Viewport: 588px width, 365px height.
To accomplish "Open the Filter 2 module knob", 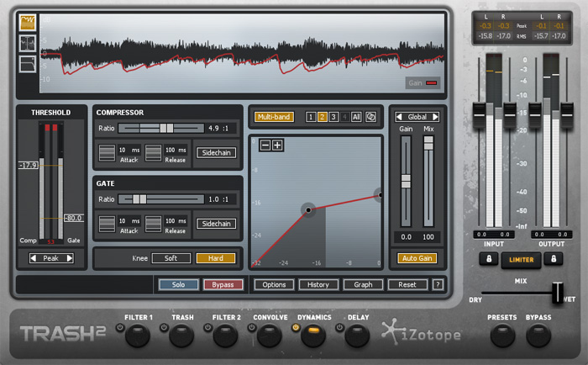I will 225,336.
